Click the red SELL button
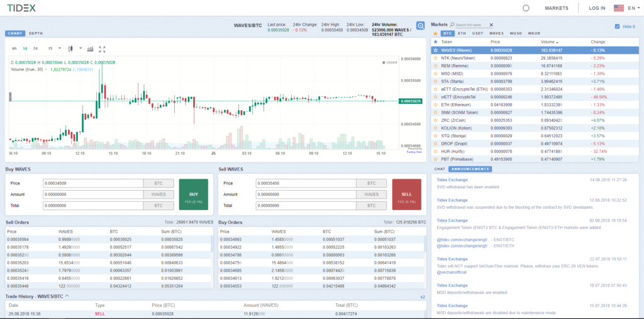 407,194
